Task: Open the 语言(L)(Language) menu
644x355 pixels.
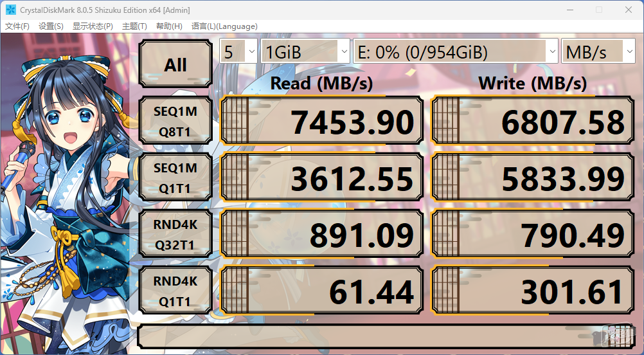Action: (x=224, y=26)
